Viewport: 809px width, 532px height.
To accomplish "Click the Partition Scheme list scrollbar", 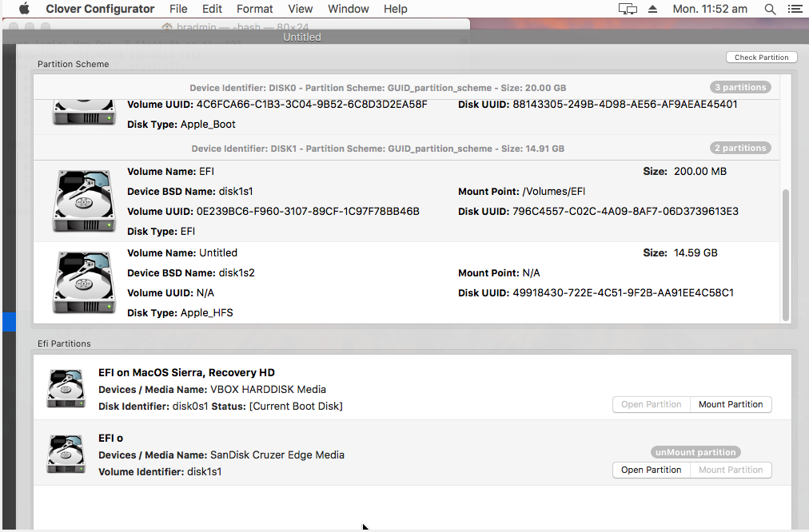I will coord(786,255).
